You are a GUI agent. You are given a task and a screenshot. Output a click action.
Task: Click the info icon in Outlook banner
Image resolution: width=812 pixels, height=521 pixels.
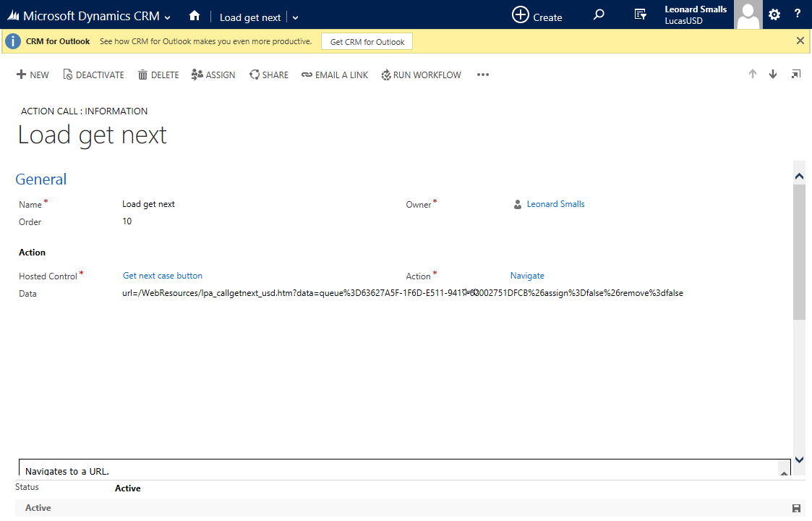coord(13,41)
